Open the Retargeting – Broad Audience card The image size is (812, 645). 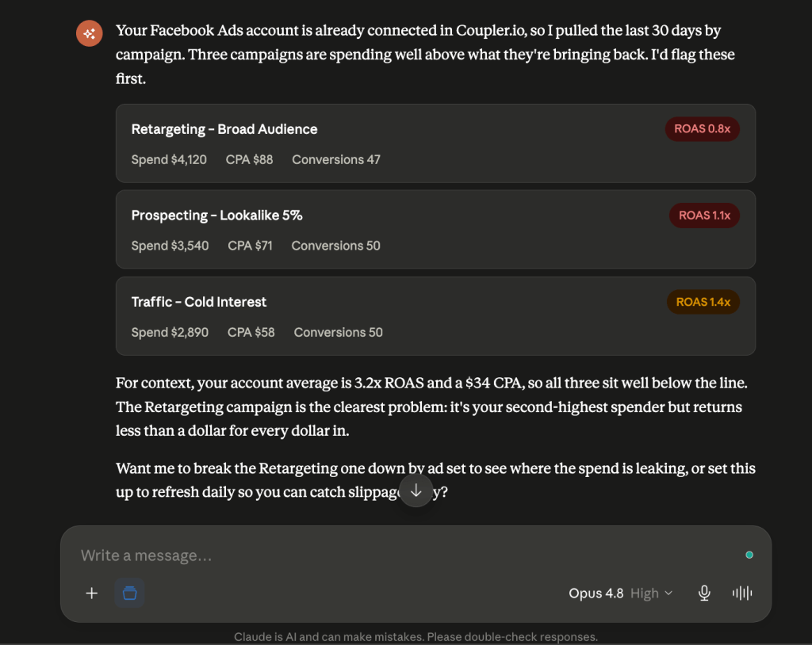coord(435,143)
